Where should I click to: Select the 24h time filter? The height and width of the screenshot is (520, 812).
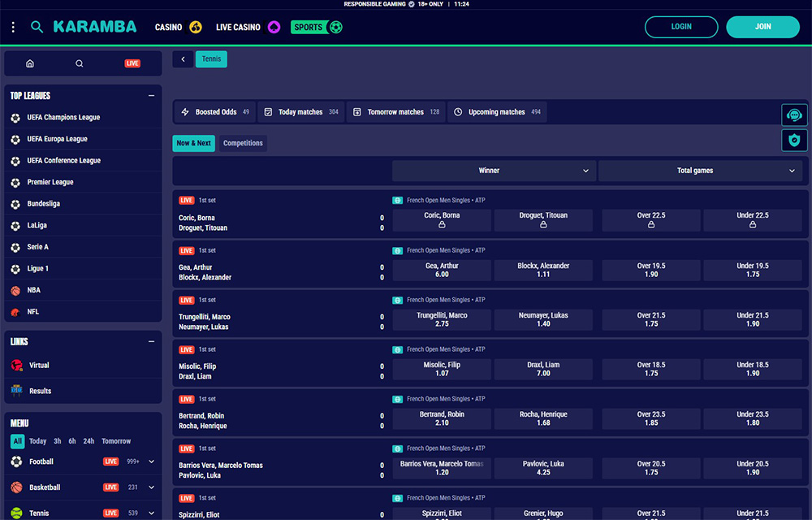coord(89,441)
